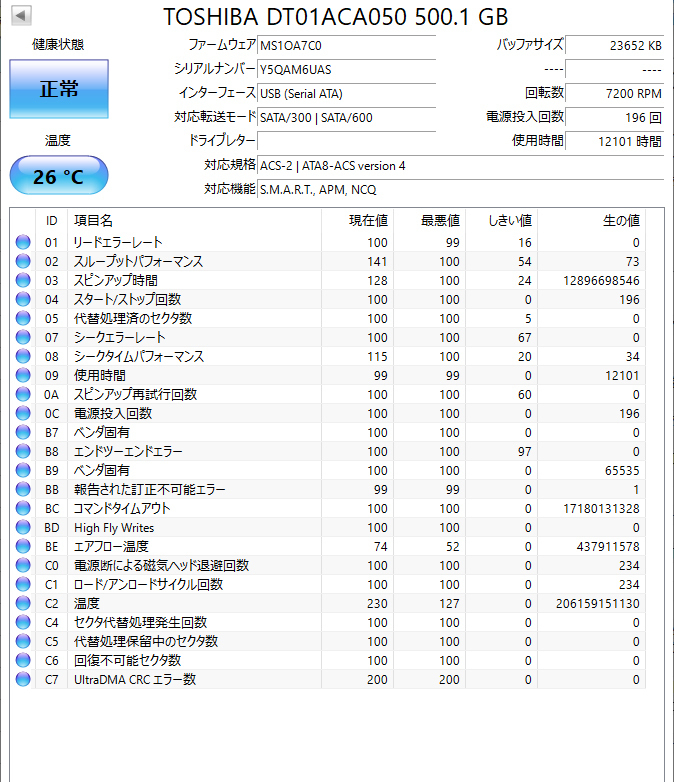Click status icon for ID BE row
Image resolution: width=674 pixels, height=782 pixels.
tap(23, 546)
